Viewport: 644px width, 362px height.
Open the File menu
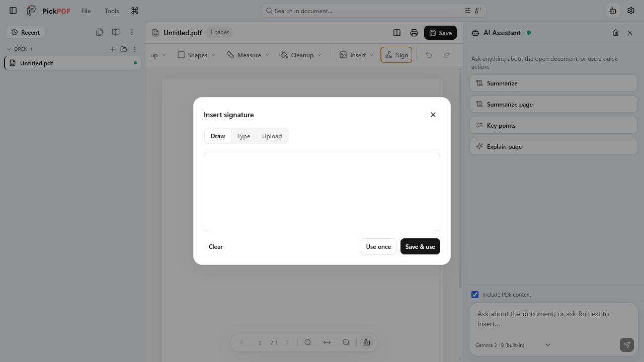tap(86, 11)
